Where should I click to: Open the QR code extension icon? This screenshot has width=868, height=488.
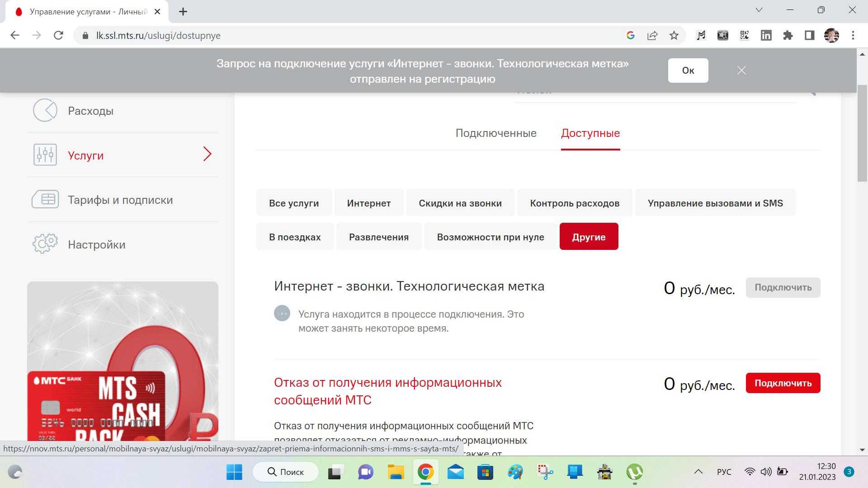[744, 35]
